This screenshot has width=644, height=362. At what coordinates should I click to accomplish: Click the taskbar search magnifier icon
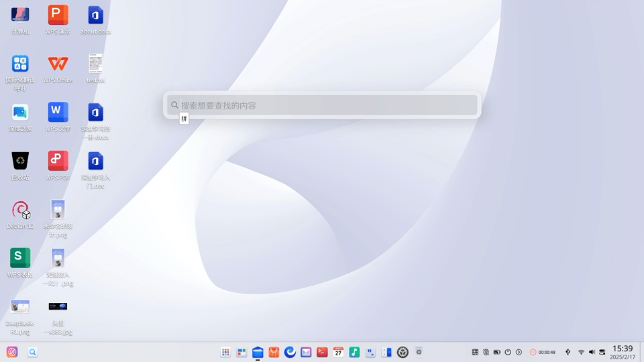(x=32, y=352)
